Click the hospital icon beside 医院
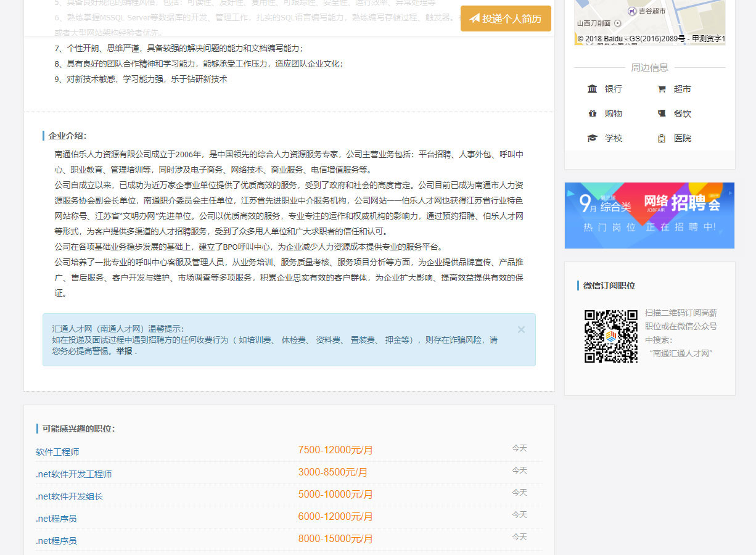756x555 pixels. point(662,138)
